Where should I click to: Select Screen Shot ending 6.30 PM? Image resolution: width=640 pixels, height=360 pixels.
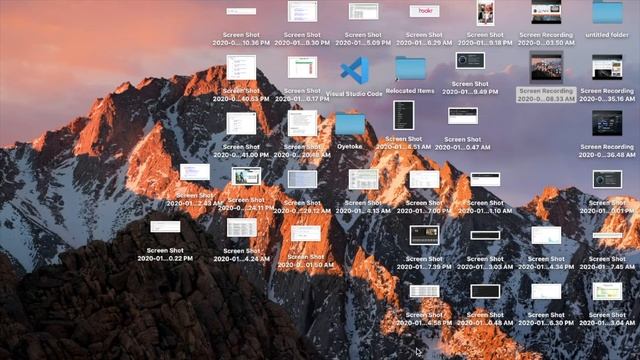pos(546,291)
